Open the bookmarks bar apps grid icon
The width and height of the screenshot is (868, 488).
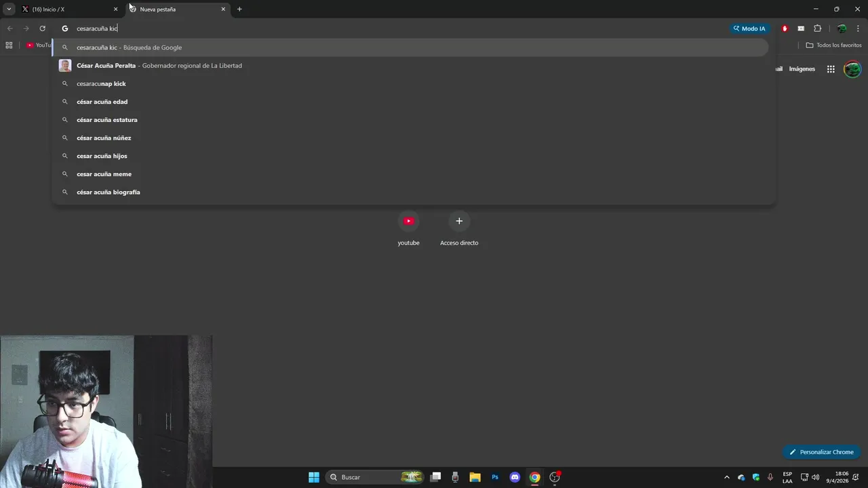click(x=9, y=45)
